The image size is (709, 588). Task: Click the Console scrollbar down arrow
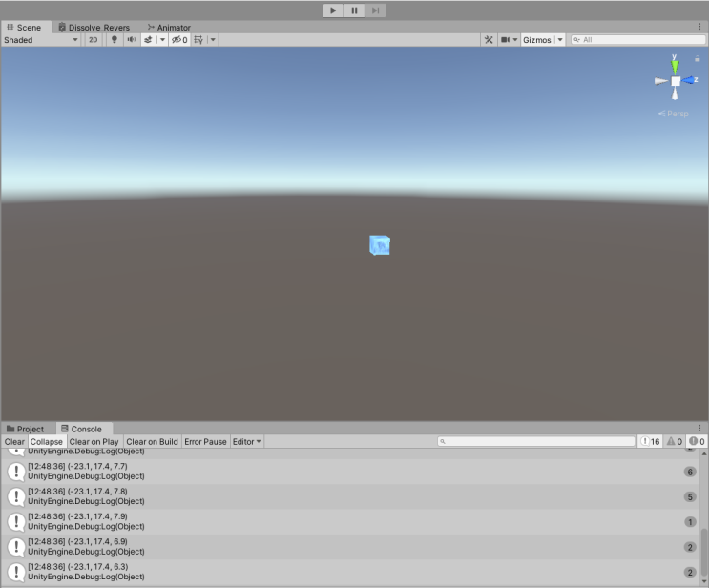pyautogui.click(x=704, y=582)
